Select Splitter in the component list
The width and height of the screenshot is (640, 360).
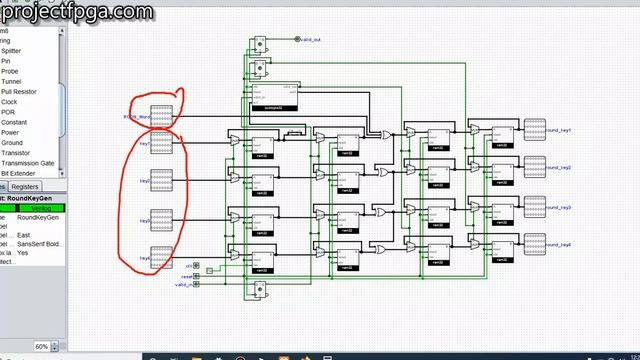point(11,51)
